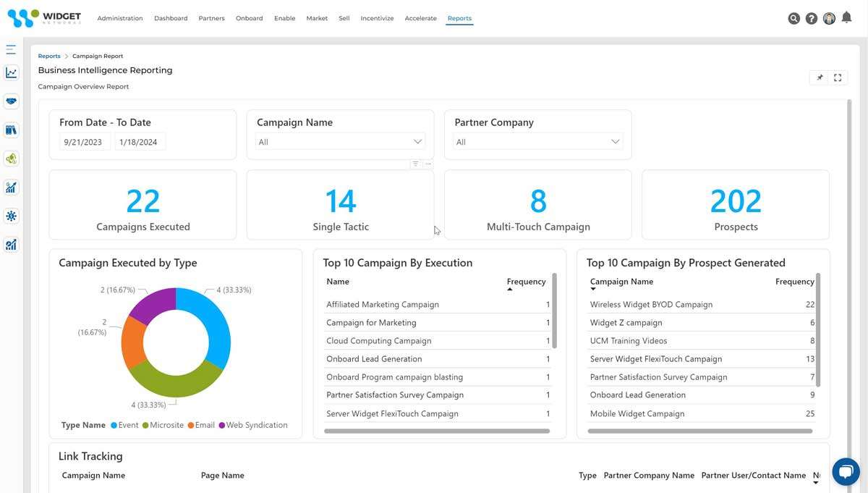
Task: Click the help question mark icon
Action: point(811,18)
